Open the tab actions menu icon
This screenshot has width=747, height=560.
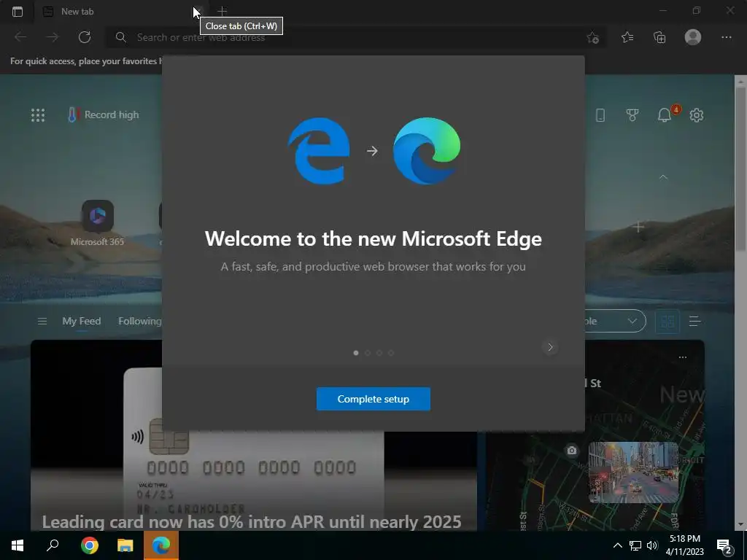[18, 12]
